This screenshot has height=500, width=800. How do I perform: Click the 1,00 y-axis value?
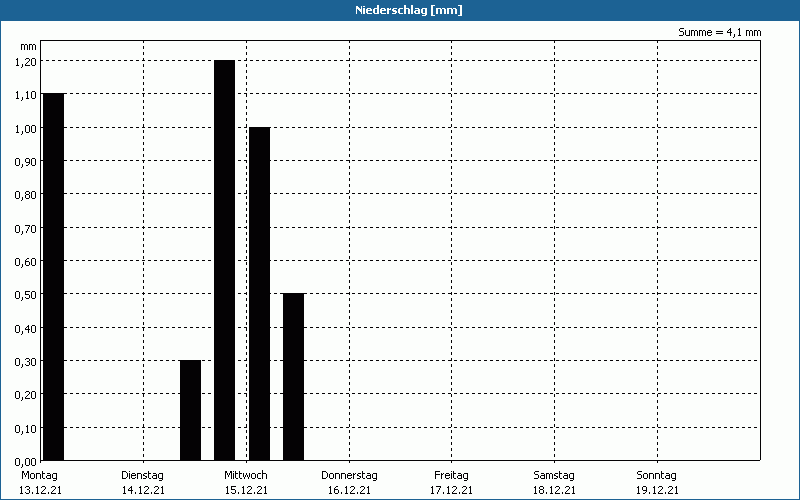click(25, 128)
